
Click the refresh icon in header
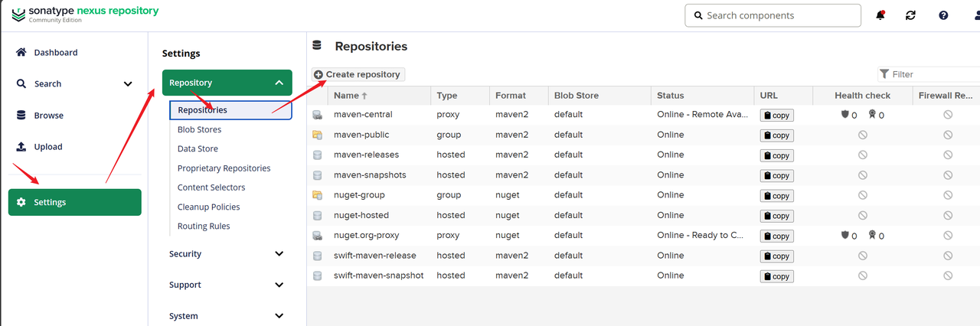pyautogui.click(x=910, y=15)
